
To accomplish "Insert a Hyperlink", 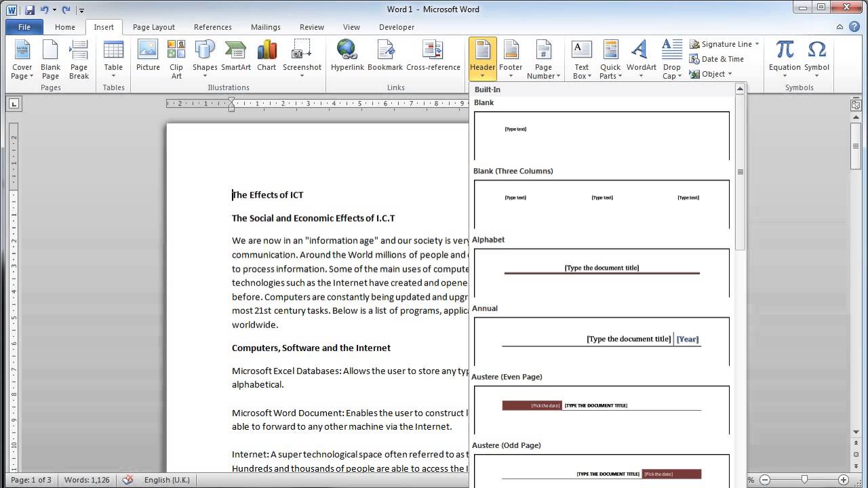I will click(347, 56).
